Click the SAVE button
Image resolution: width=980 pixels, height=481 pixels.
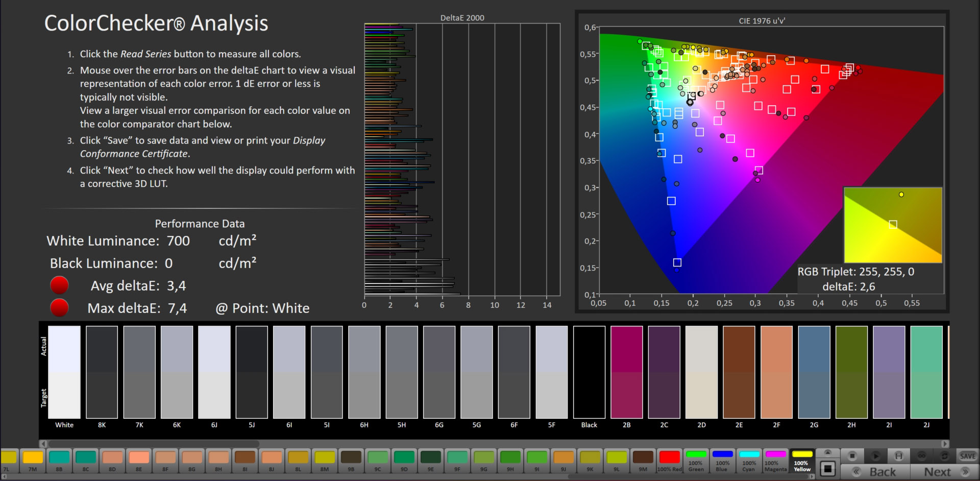[x=968, y=455]
